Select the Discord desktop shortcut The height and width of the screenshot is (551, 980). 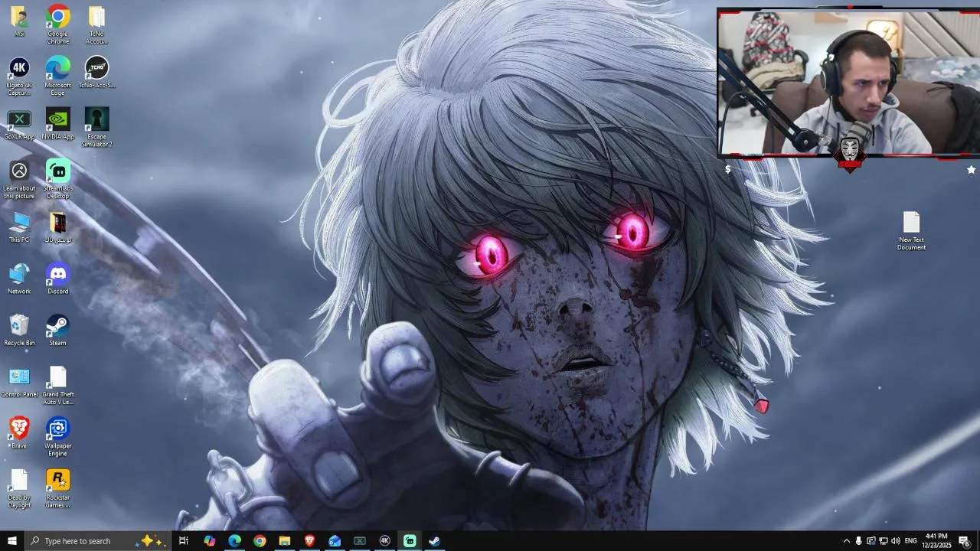[x=57, y=279]
